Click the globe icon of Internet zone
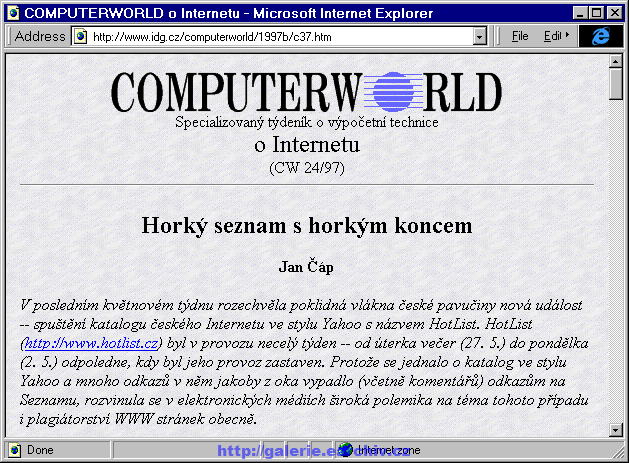The width and height of the screenshot is (629, 463). pos(345,450)
